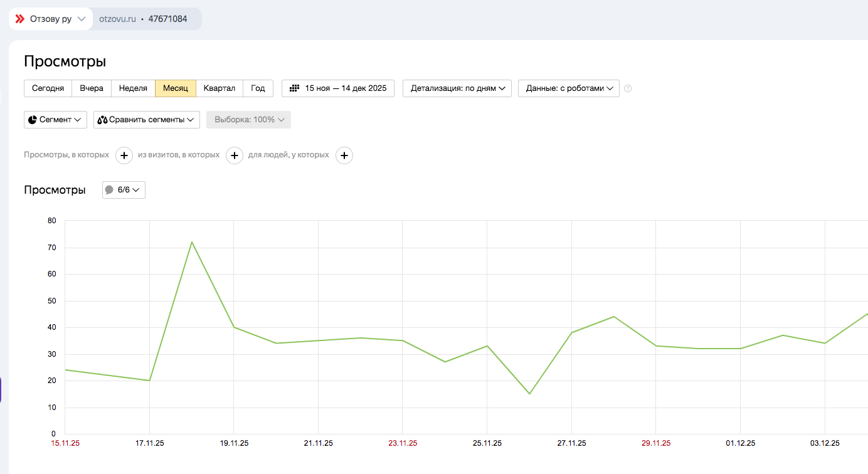Open the Отзову ру site selector
The width and height of the screenshot is (868, 474).
tap(51, 19)
